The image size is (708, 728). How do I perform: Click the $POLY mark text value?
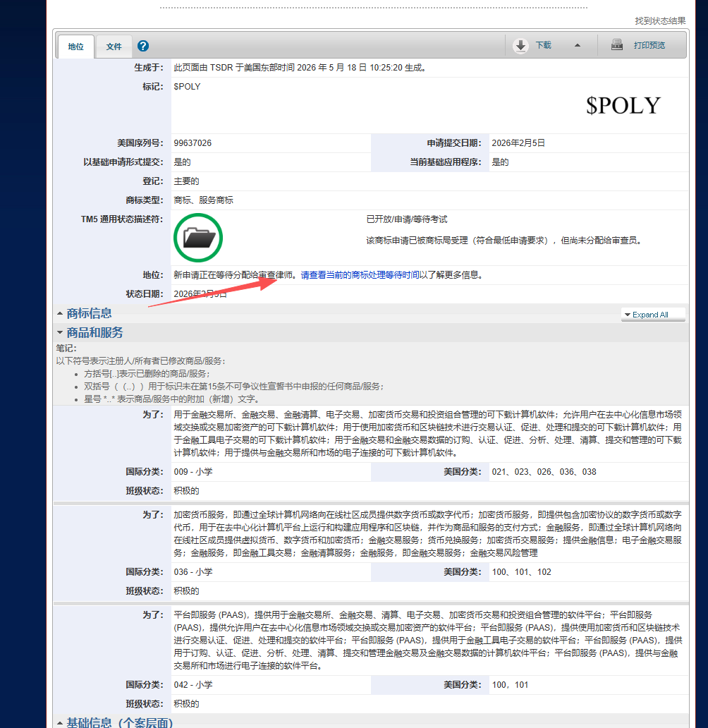point(187,86)
